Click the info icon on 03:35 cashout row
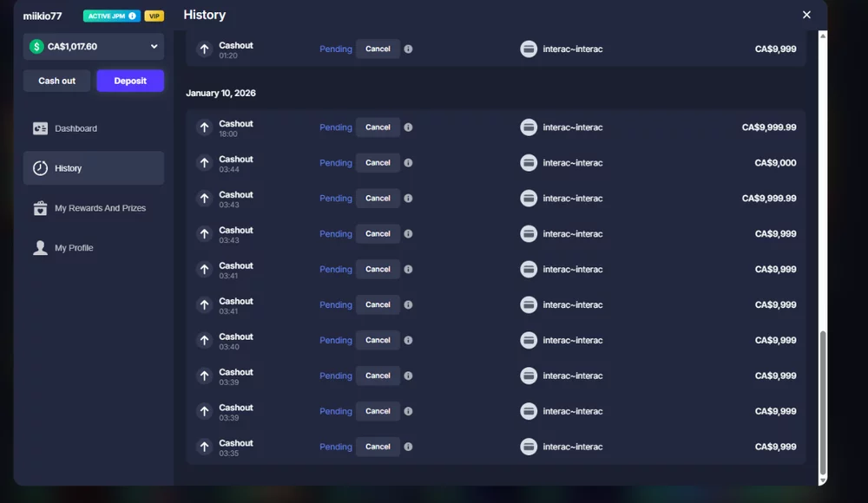 click(x=408, y=447)
